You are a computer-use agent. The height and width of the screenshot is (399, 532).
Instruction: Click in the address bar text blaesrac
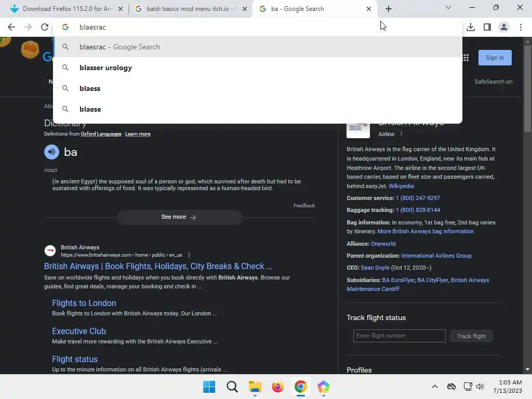point(92,27)
